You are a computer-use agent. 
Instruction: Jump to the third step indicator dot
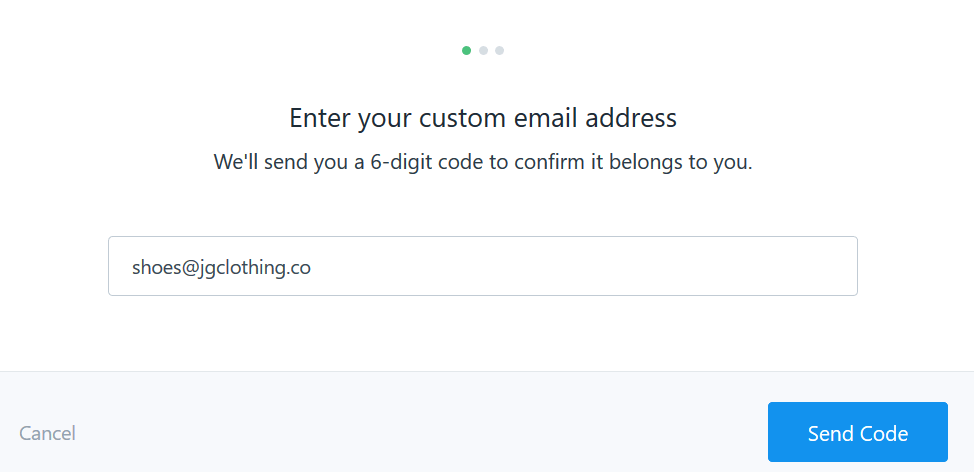tap(499, 50)
